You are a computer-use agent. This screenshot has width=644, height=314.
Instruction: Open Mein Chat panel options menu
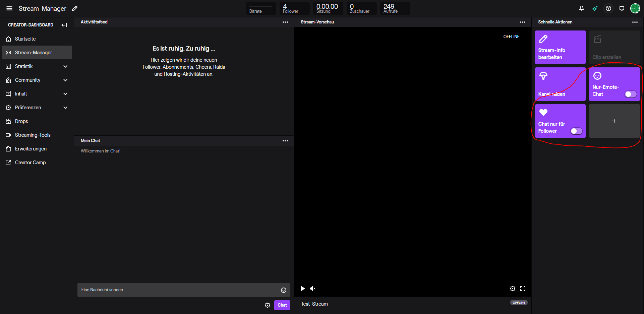pos(285,141)
